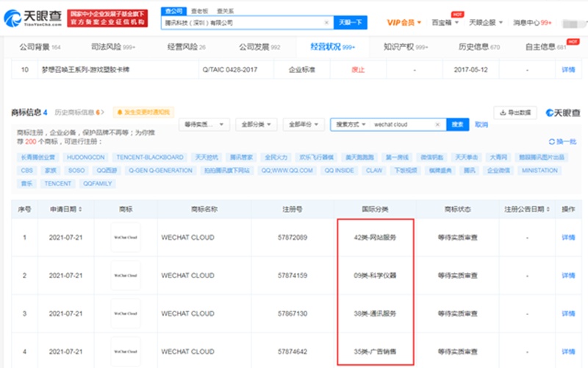The height and width of the screenshot is (368, 588).
Task: Expand 历史商标信息 6 with the arrow
Action: (79, 112)
